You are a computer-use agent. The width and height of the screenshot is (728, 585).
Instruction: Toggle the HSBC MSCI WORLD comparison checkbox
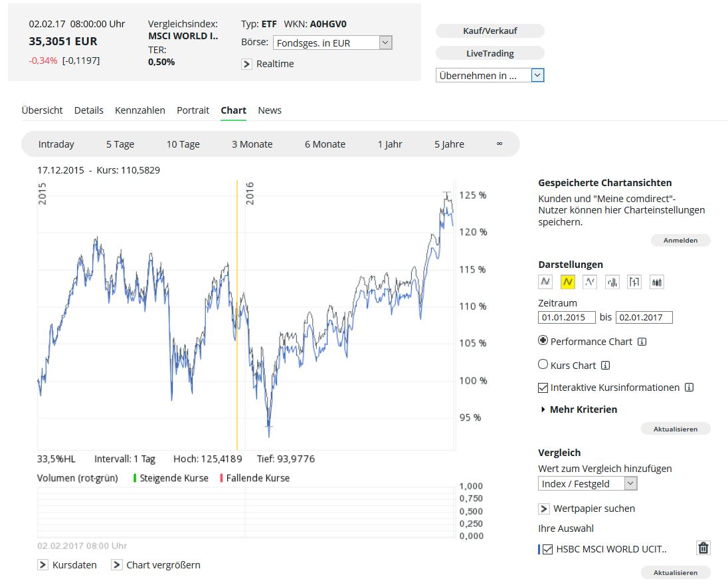tap(548, 549)
